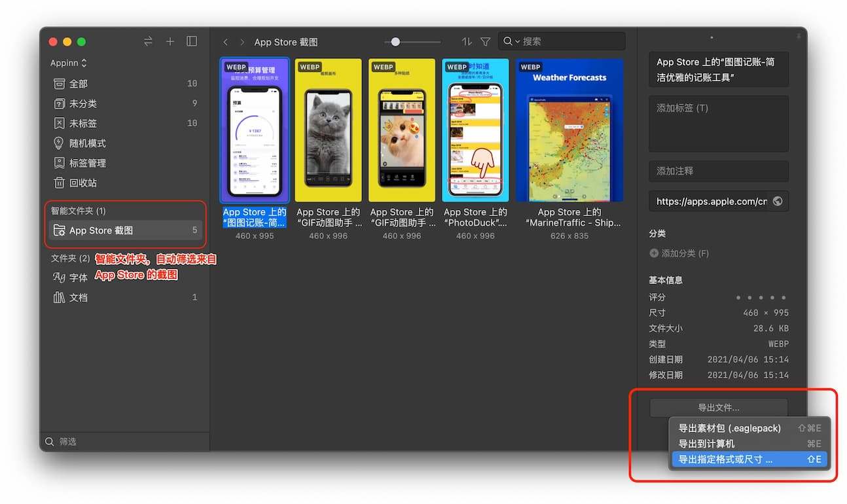The image size is (847, 504).
Task: Open 标签管理 tag management panel
Action: pyautogui.click(x=79, y=162)
